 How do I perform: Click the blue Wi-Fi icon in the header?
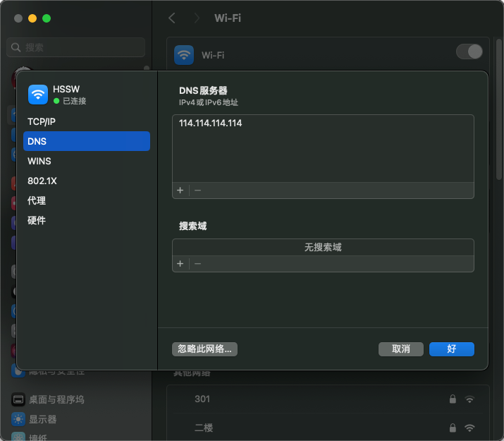point(184,55)
